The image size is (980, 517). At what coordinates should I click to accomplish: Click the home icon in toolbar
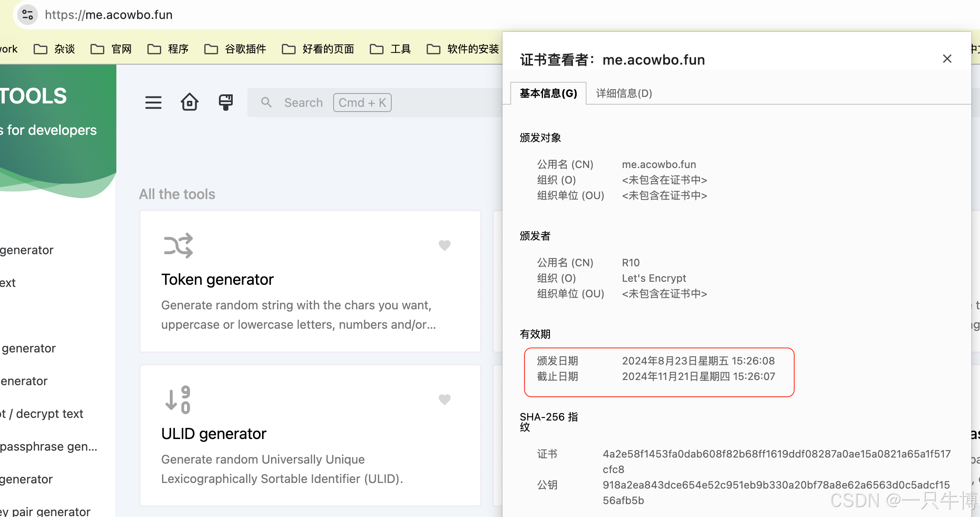[189, 103]
